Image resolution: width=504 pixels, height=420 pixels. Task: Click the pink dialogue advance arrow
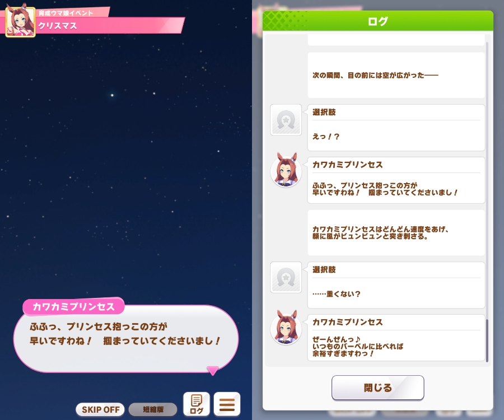tap(212, 371)
